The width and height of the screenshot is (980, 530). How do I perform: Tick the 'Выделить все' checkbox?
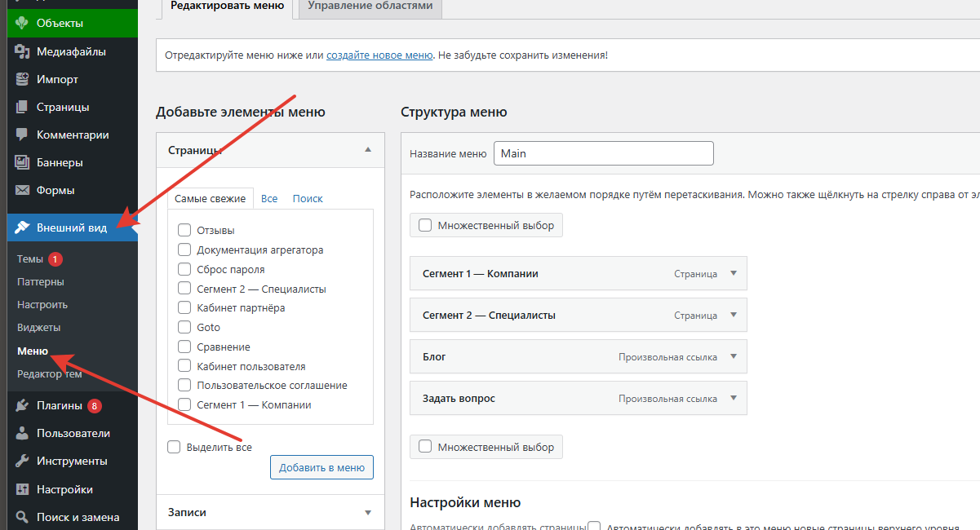[x=174, y=447]
